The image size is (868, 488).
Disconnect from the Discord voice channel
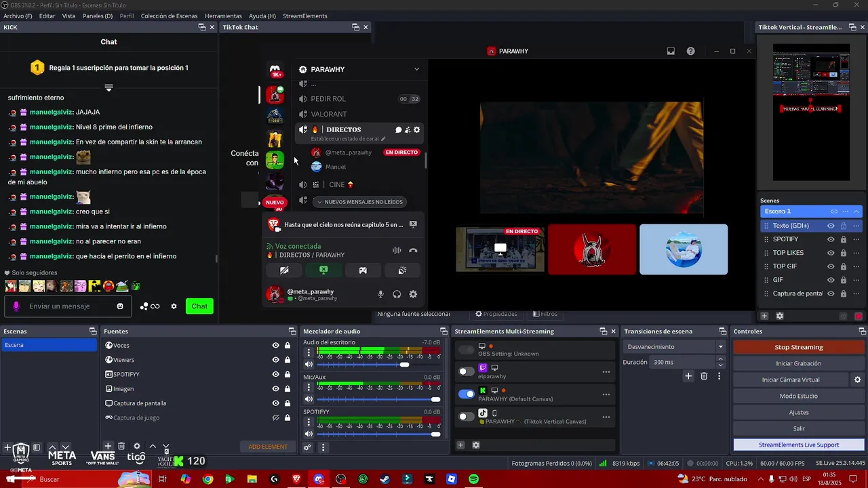(413, 250)
